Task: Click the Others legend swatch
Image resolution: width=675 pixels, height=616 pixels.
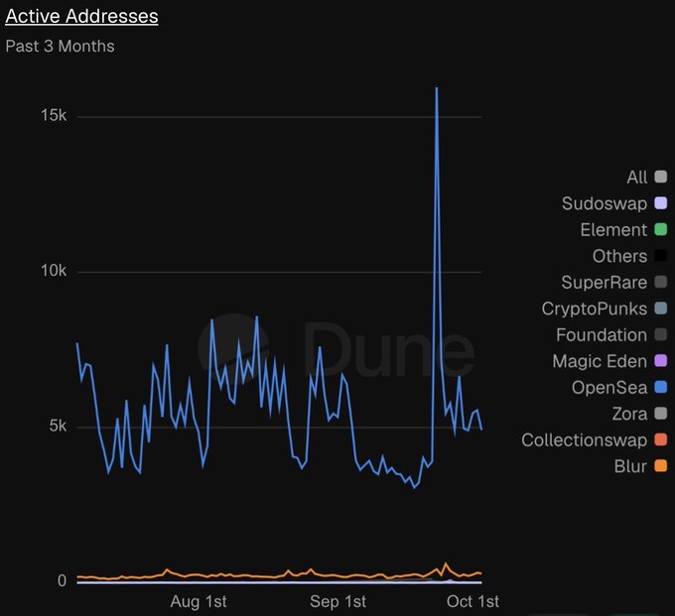Action: 660,256
